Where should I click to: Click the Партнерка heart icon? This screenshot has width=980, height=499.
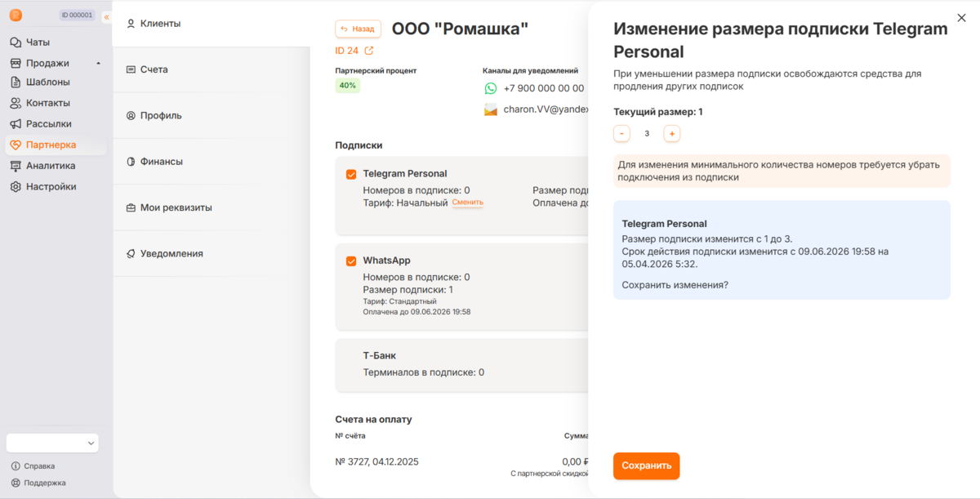coord(15,145)
